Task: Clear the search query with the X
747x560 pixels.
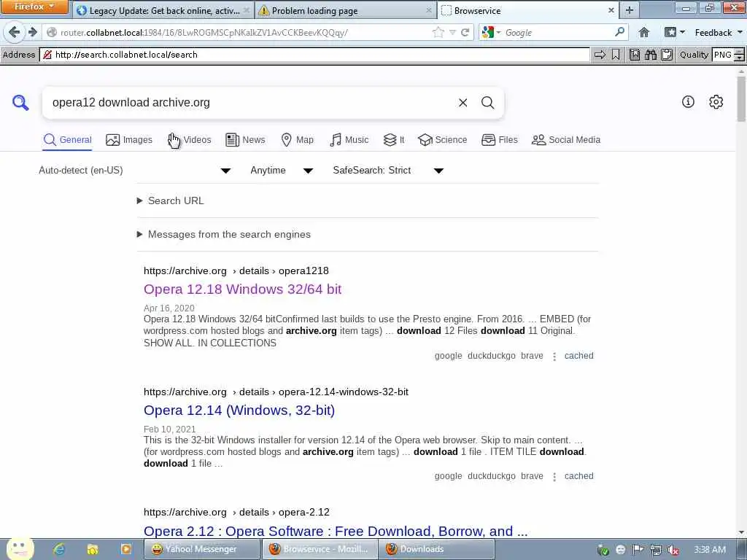Action: coord(462,102)
